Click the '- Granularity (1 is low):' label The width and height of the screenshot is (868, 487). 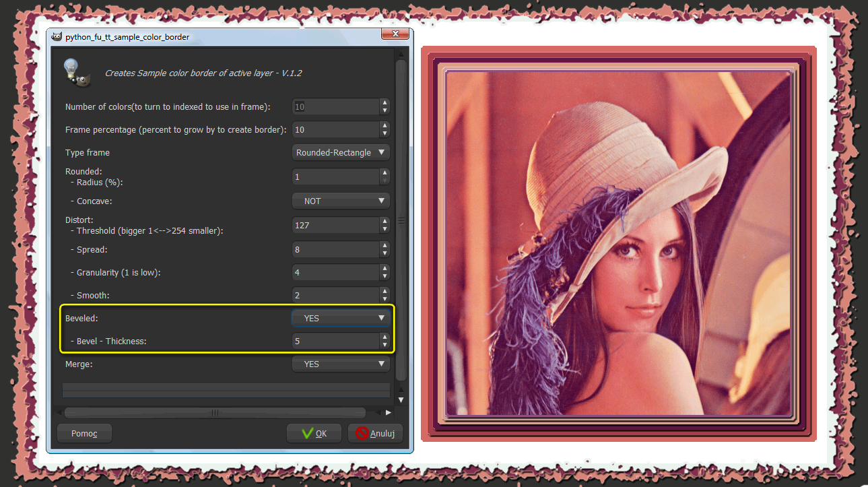click(116, 272)
